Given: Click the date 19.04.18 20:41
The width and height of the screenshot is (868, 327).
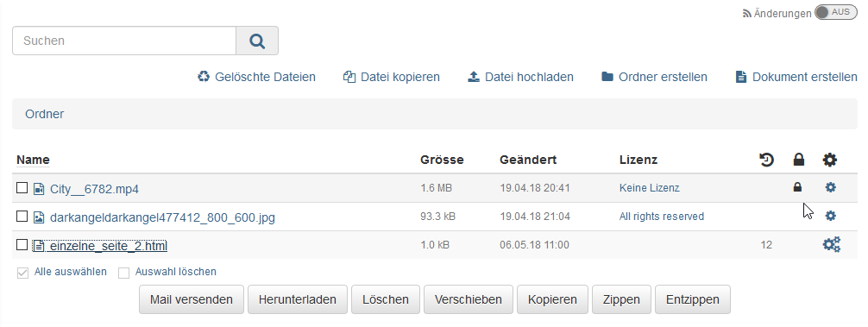Looking at the screenshot, I should [535, 188].
